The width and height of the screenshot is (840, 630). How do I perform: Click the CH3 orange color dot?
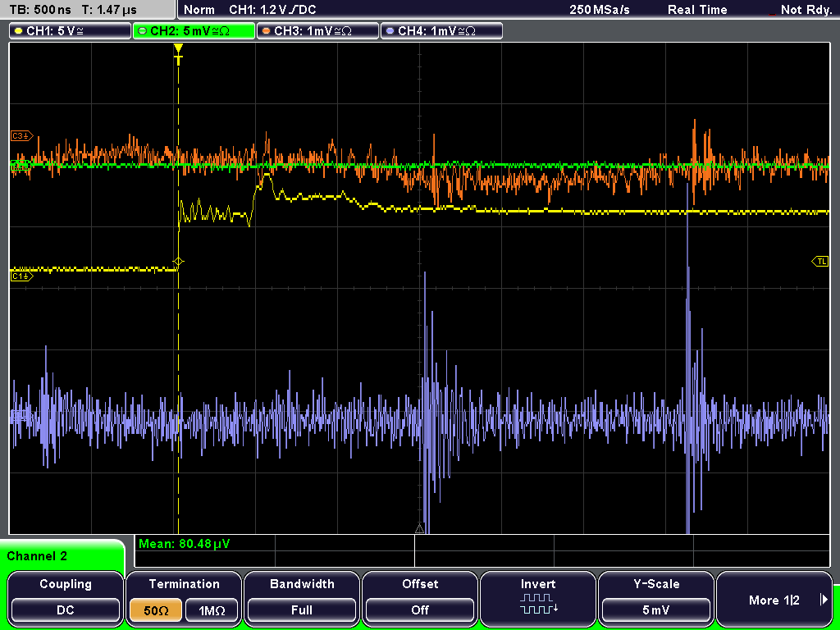pyautogui.click(x=267, y=31)
